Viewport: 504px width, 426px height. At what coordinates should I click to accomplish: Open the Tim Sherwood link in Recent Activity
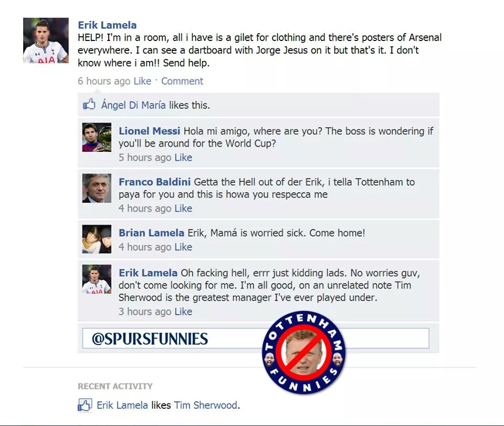(x=206, y=405)
